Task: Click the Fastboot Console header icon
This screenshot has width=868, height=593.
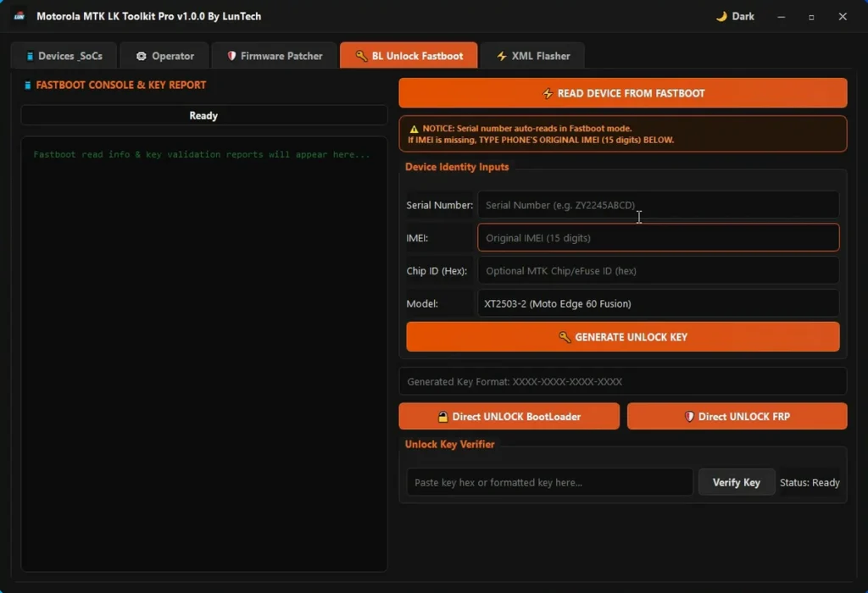Action: [x=28, y=86]
